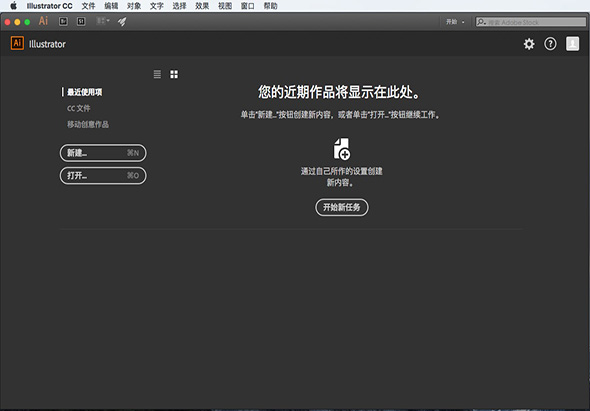Open help with the question mark icon
The width and height of the screenshot is (590, 411).
tap(550, 44)
